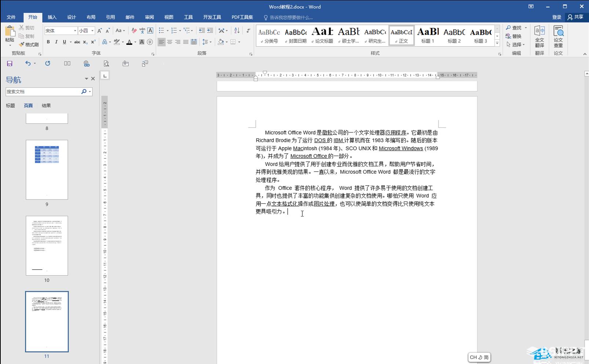Select the page 10 thumbnail
This screenshot has height=364, width=589.
pyautogui.click(x=47, y=245)
